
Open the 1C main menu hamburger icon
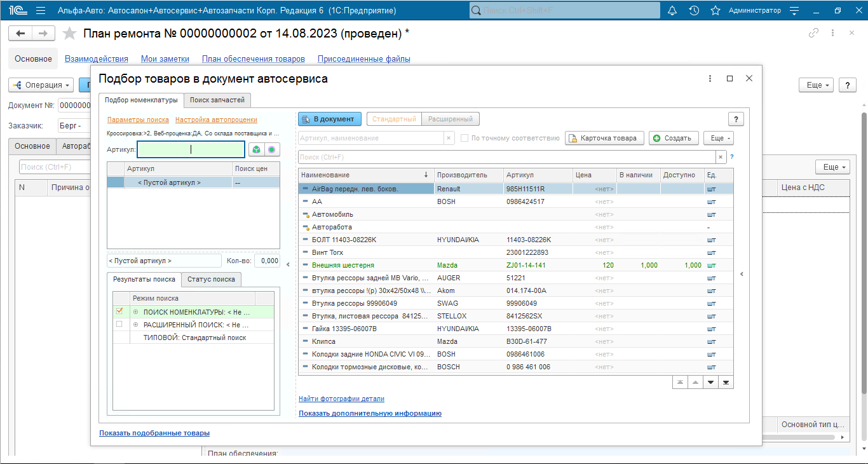coord(41,11)
